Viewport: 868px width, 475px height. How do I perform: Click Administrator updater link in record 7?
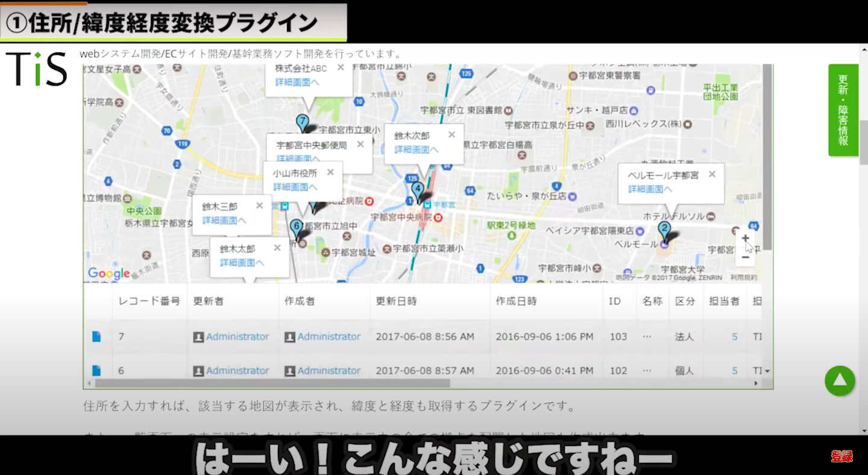237,337
